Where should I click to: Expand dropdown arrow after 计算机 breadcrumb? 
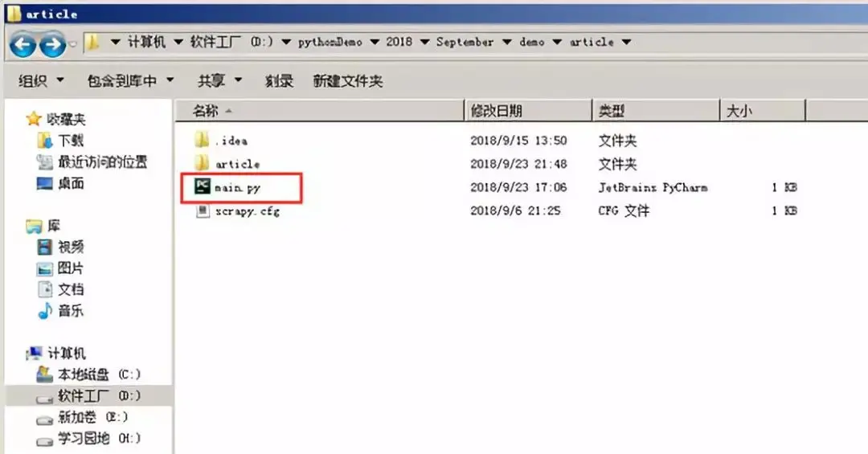point(178,42)
